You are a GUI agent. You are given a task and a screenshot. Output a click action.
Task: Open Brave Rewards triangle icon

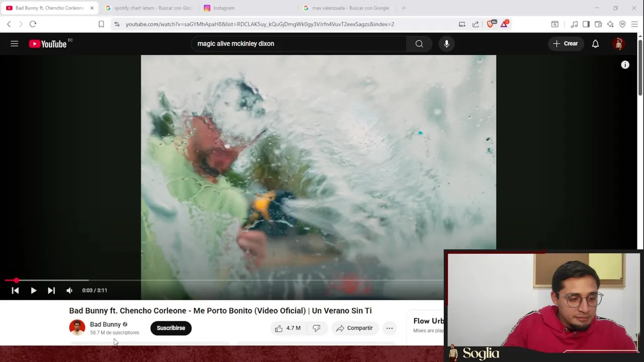pos(505,24)
